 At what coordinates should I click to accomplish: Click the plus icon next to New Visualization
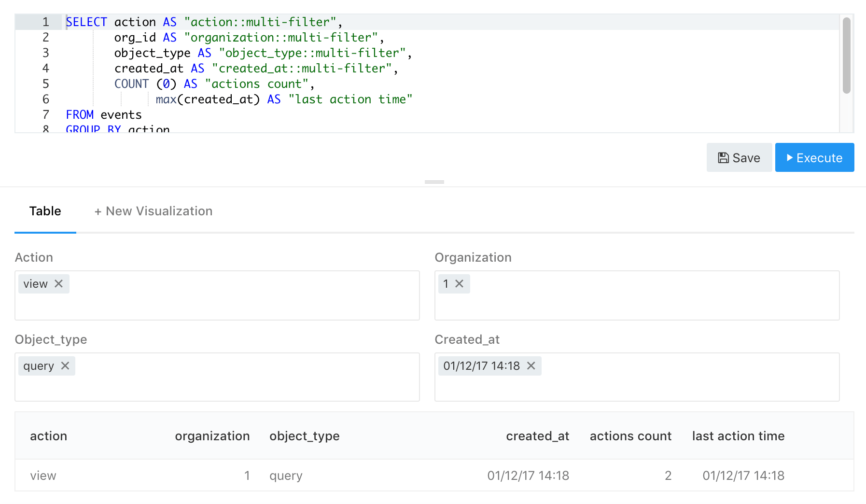(x=98, y=211)
